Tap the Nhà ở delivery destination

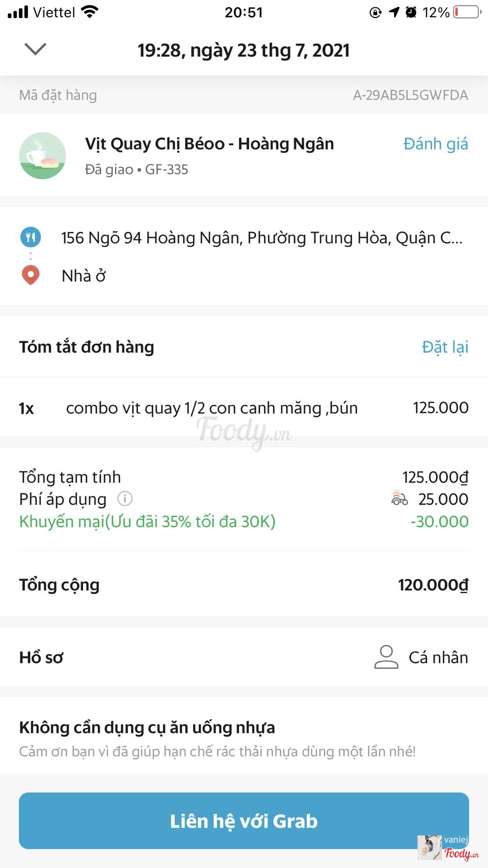pos(84,276)
